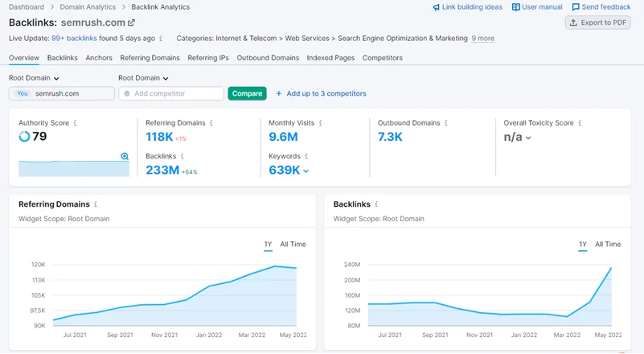Click the info icon beside the Backlinks chart title
Screen dimensions: 644x354
[376, 204]
